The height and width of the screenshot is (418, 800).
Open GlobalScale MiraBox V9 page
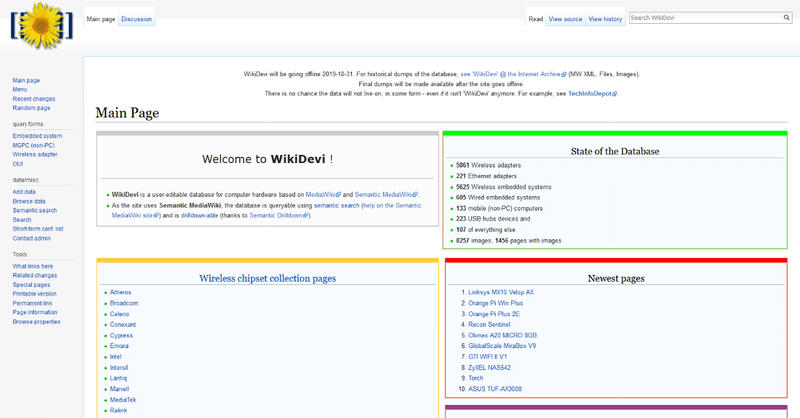click(502, 346)
